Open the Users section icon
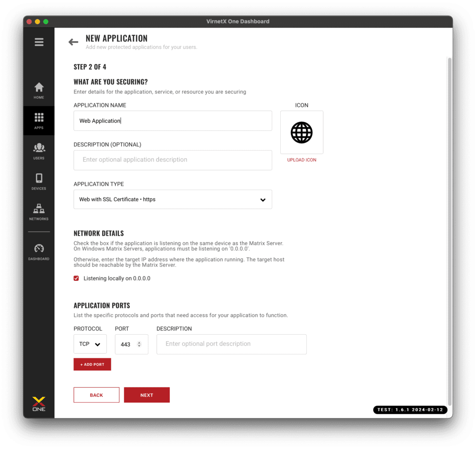 (x=39, y=151)
